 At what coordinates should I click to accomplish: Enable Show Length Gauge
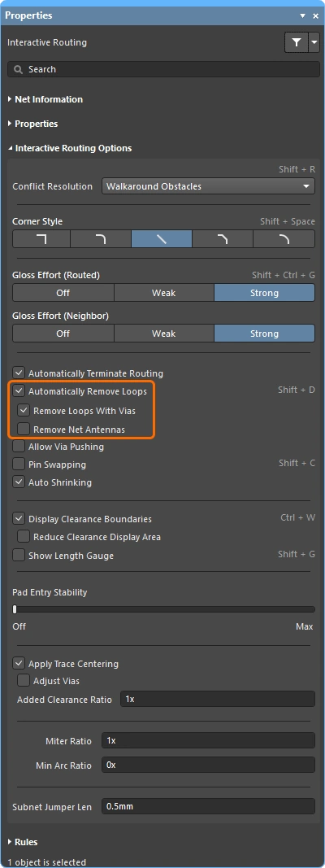pos(19,556)
